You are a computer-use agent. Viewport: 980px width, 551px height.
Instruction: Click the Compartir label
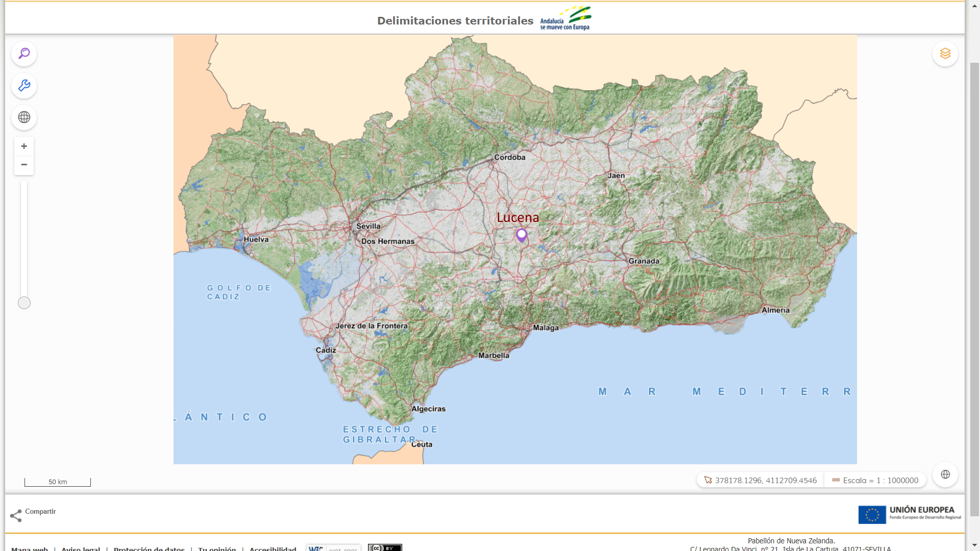coord(40,511)
